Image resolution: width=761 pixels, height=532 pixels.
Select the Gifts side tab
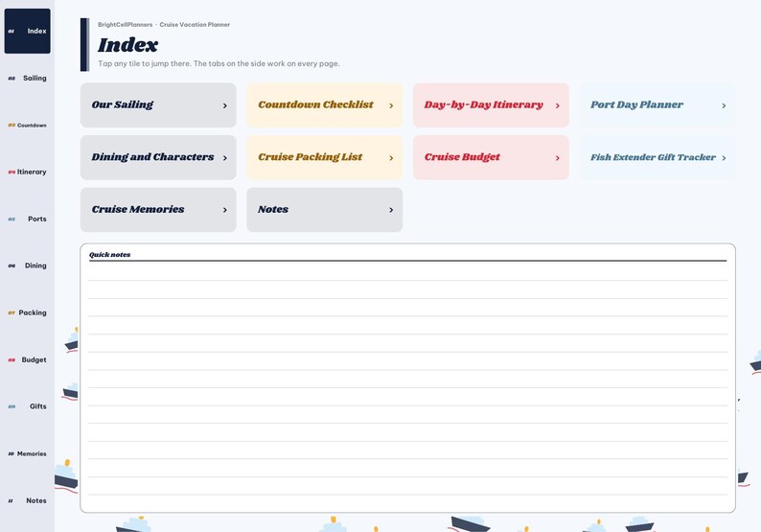coord(27,406)
